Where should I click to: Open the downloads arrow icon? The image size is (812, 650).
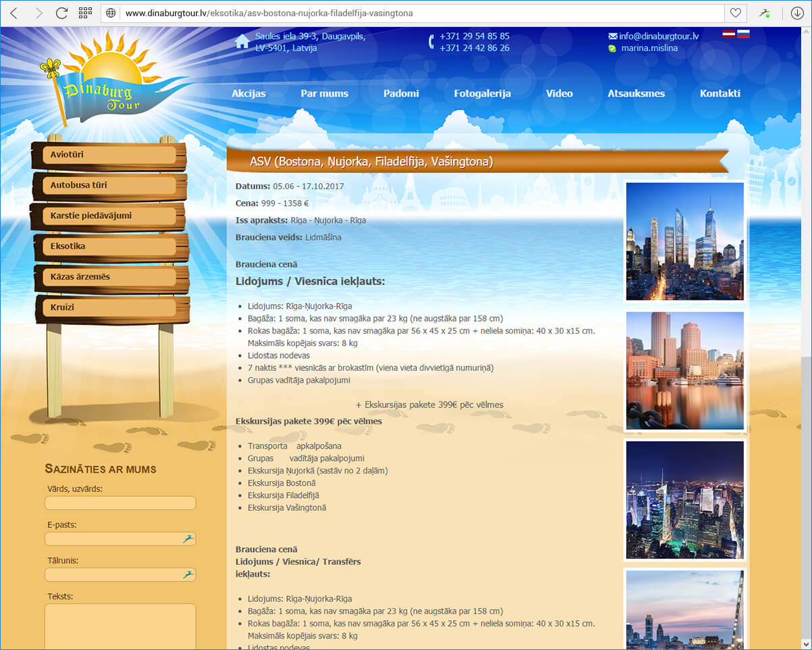click(x=796, y=13)
